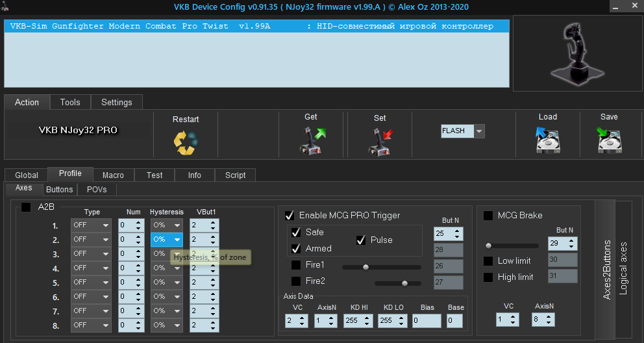The image size is (644, 343).
Task: Open Type dropdown for row 2
Action: click(91, 240)
